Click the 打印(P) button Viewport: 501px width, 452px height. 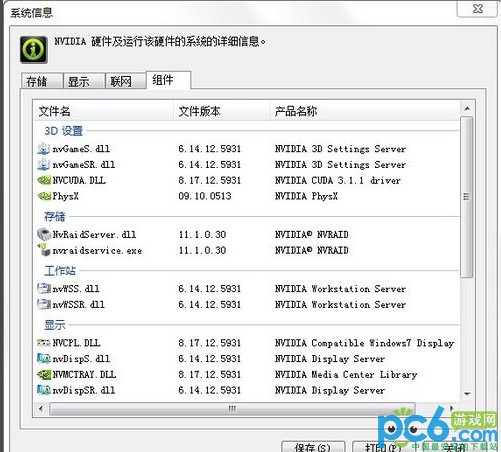383,447
